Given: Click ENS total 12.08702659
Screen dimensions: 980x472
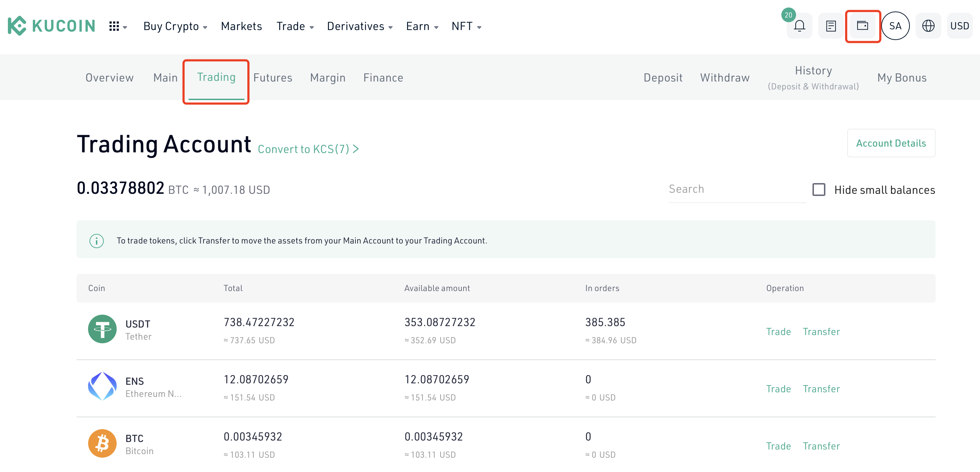Looking at the screenshot, I should click(256, 379).
